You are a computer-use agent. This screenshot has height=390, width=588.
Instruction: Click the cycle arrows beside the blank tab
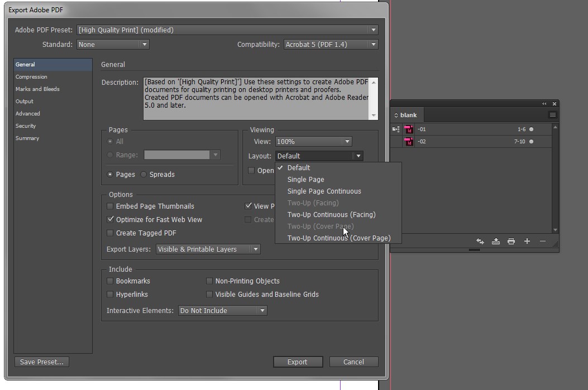pyautogui.click(x=396, y=115)
